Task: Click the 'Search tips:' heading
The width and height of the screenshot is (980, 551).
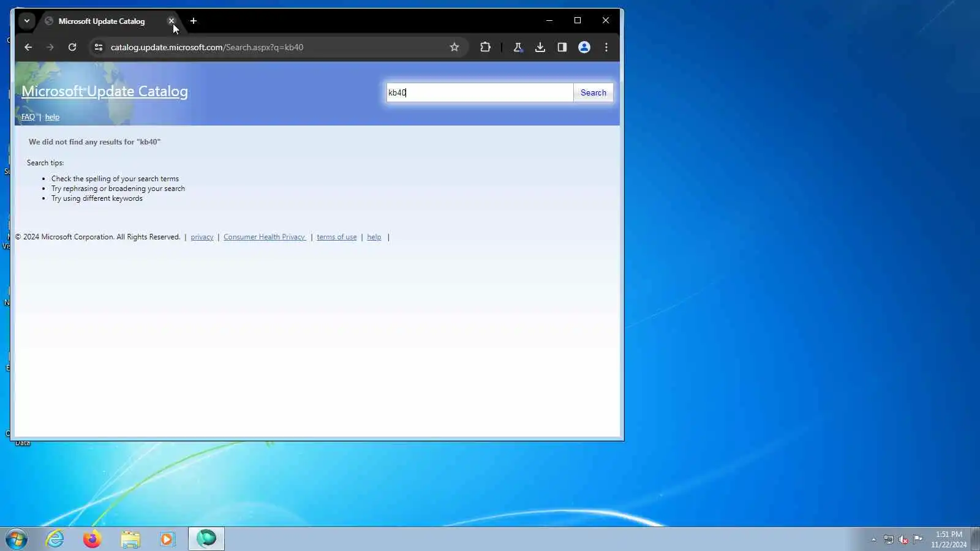Action: (x=45, y=163)
